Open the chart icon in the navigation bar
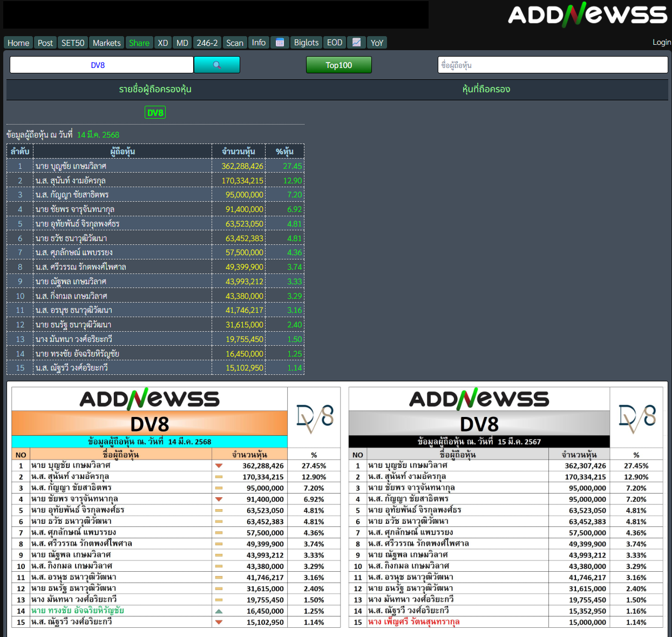 (356, 43)
